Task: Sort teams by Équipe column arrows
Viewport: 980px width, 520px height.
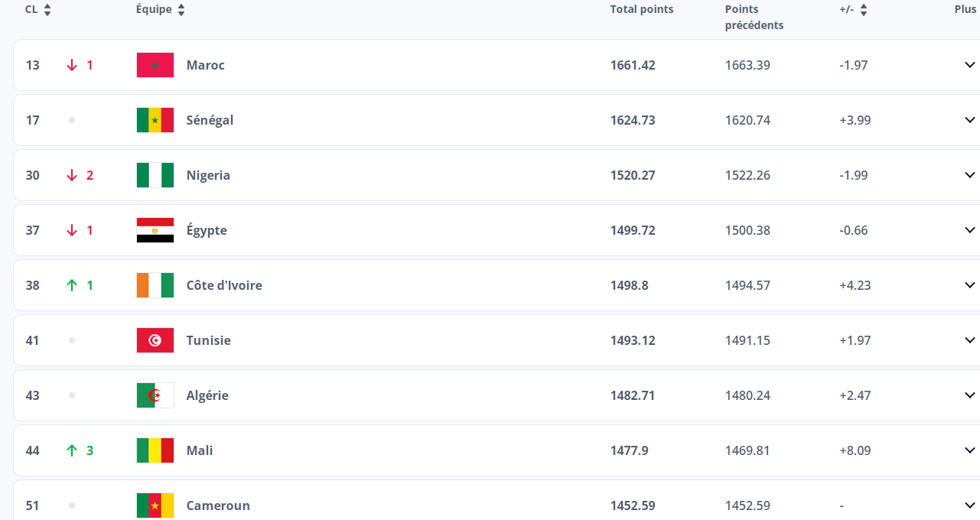Action: tap(181, 10)
